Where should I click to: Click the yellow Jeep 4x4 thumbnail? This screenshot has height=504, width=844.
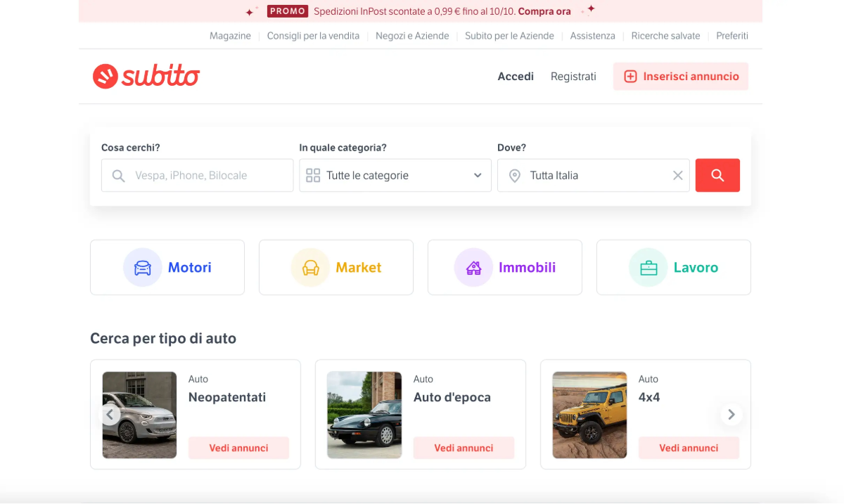click(x=589, y=415)
